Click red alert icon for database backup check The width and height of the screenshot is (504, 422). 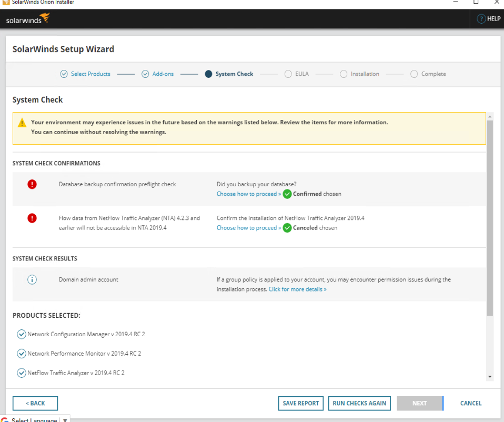tap(32, 185)
